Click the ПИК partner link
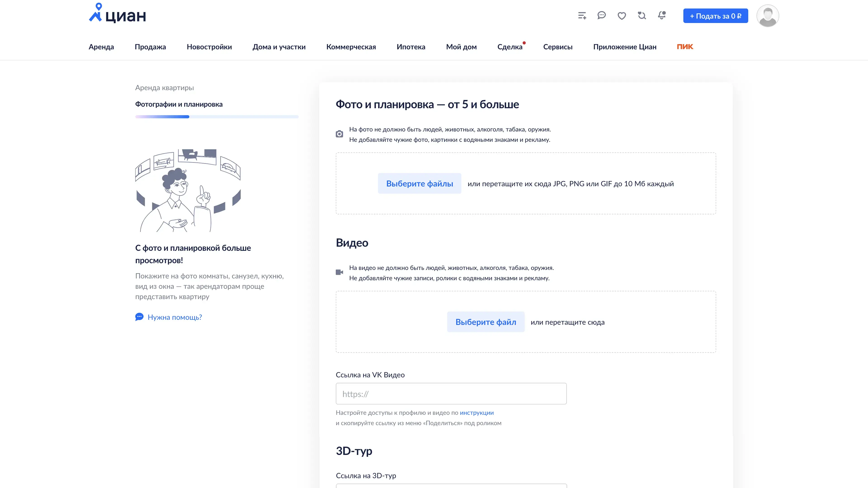Viewport: 868px width, 488px height. pos(685,47)
